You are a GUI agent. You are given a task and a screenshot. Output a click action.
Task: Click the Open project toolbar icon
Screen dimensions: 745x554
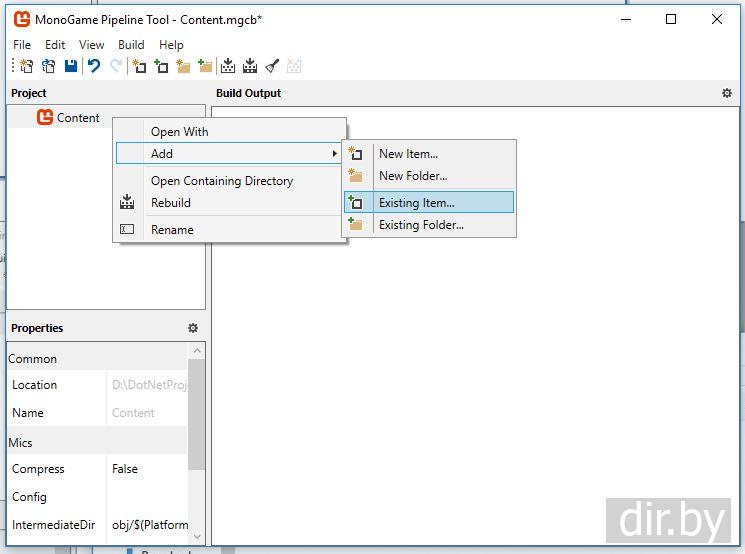(48, 66)
